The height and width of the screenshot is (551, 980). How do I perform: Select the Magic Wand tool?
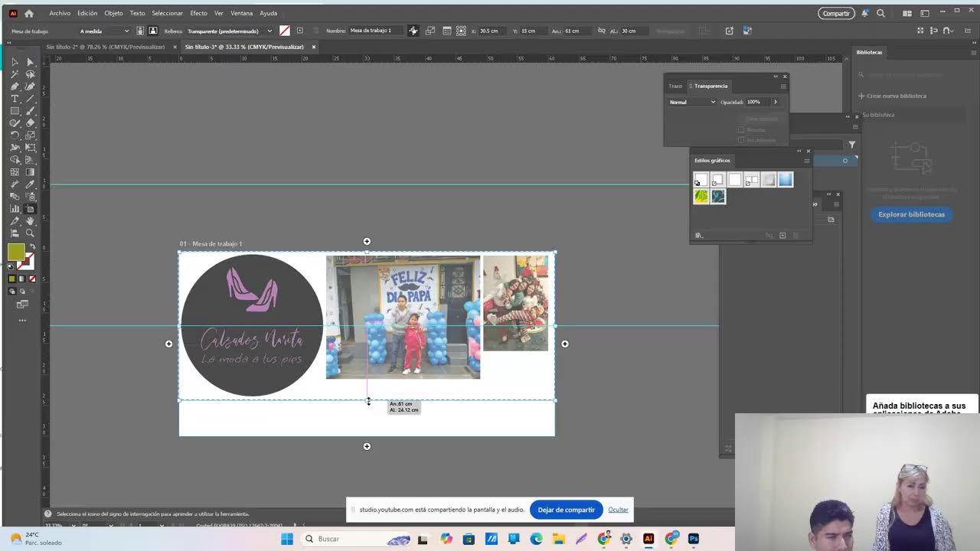tap(15, 74)
